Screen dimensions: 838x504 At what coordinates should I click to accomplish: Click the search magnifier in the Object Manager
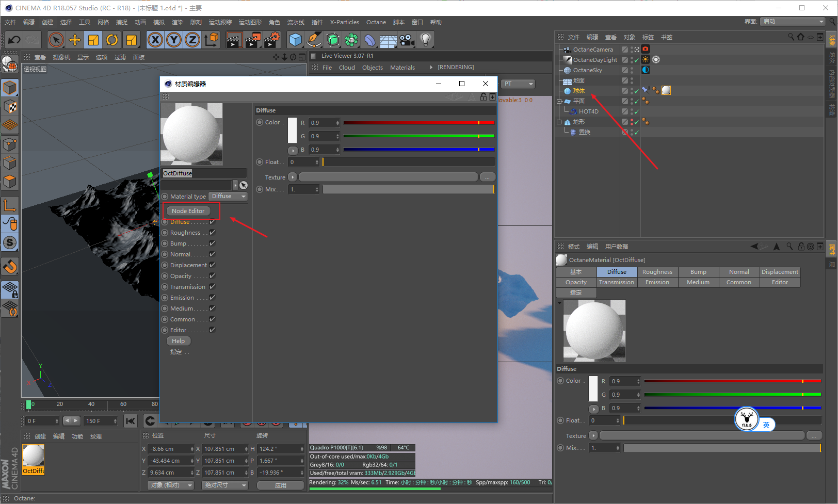point(791,37)
